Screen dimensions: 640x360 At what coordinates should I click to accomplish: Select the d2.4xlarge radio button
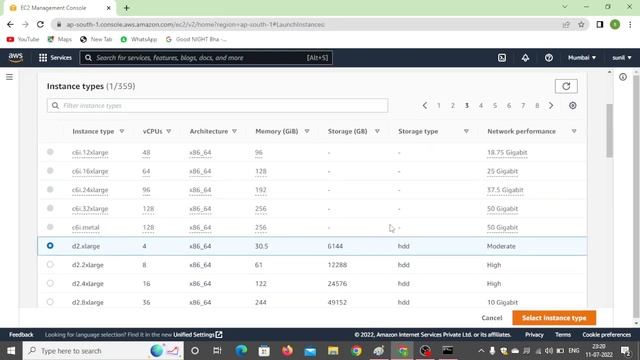(50, 283)
